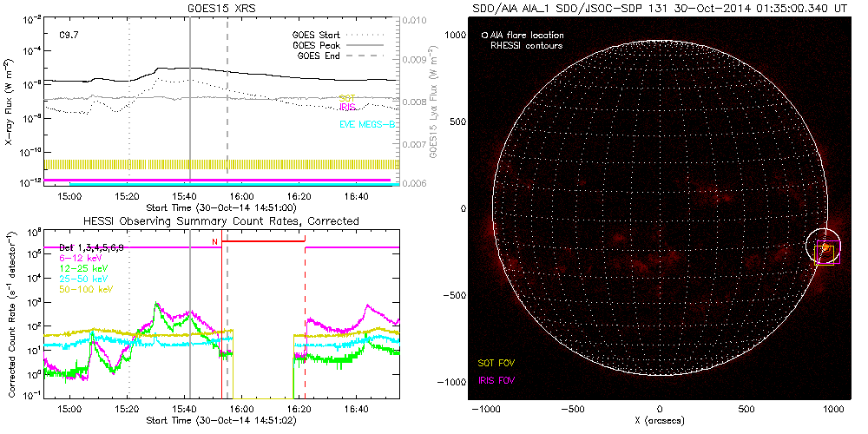Select the GOES Peak legend entry
The height and width of the screenshot is (434, 868).
pyautogui.click(x=318, y=45)
